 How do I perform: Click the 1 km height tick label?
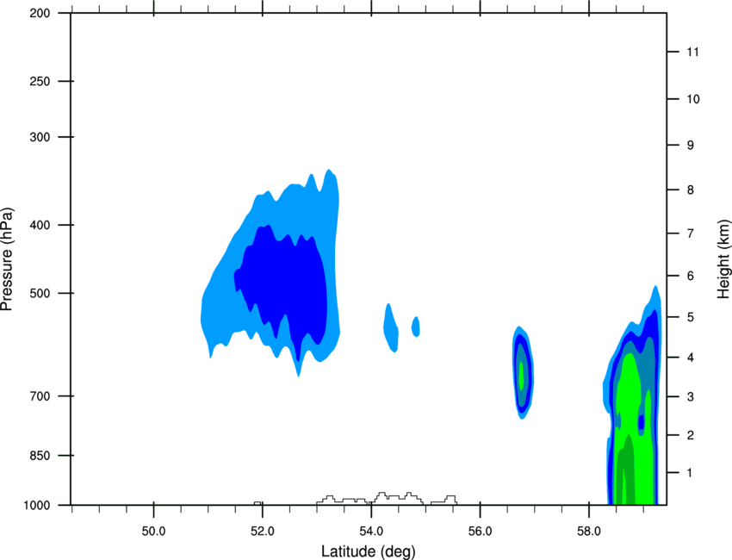690,473
